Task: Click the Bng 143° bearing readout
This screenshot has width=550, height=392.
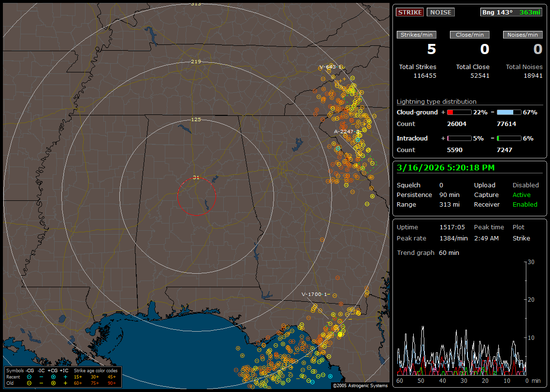Action: (497, 13)
